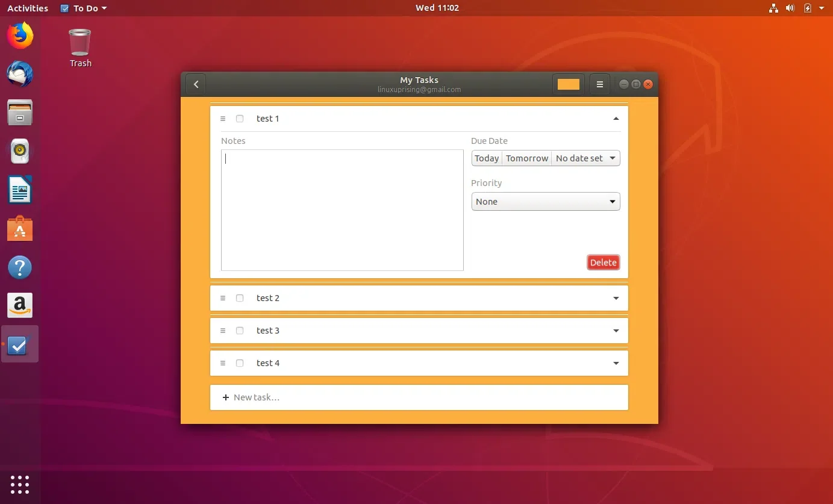Image resolution: width=833 pixels, height=504 pixels.
Task: Select the Trash desktop icon
Action: point(80,48)
